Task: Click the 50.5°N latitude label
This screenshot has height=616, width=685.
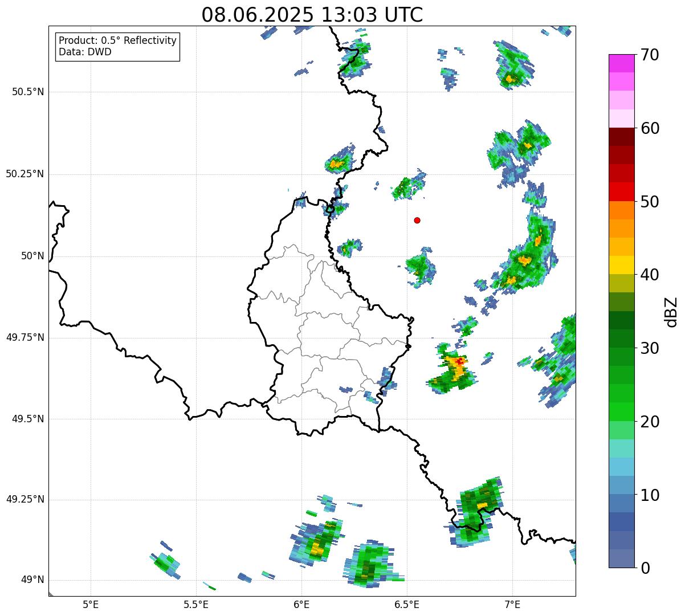Action: [x=28, y=92]
